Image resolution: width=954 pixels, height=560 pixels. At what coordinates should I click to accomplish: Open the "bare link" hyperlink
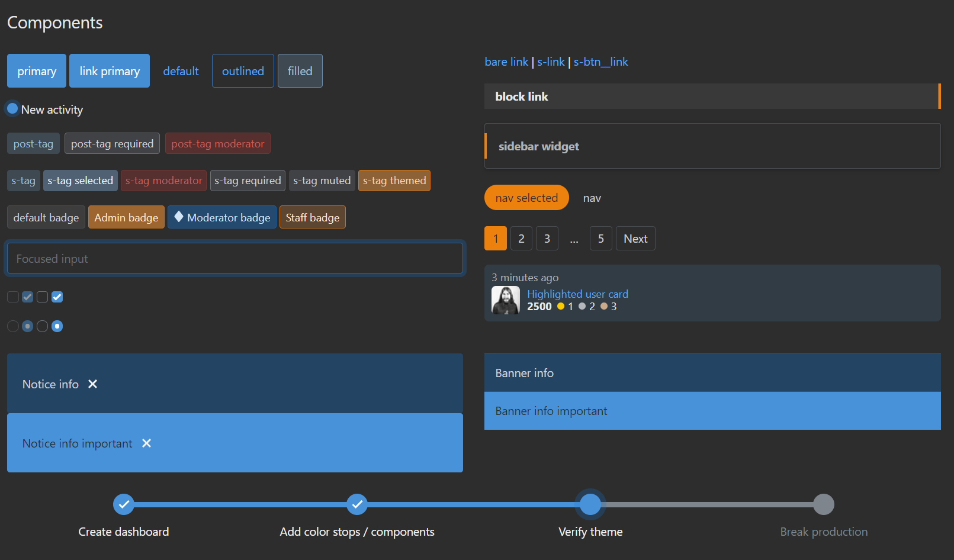tap(506, 62)
